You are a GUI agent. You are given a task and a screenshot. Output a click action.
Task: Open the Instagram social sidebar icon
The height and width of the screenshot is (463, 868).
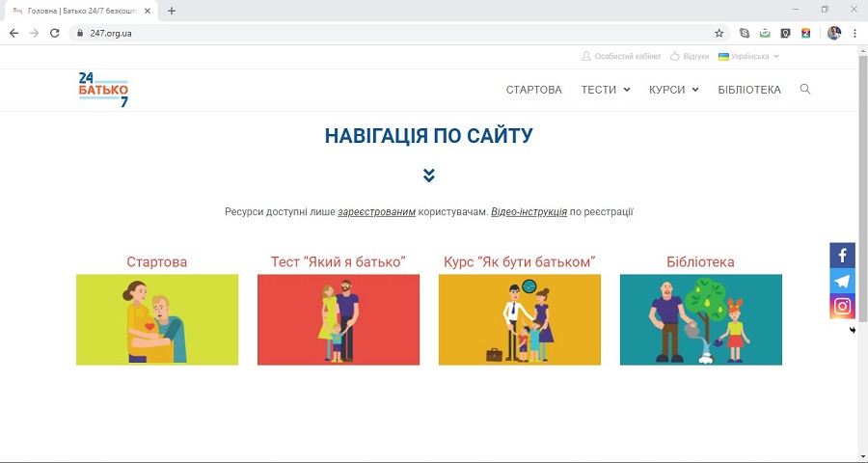[x=842, y=307]
